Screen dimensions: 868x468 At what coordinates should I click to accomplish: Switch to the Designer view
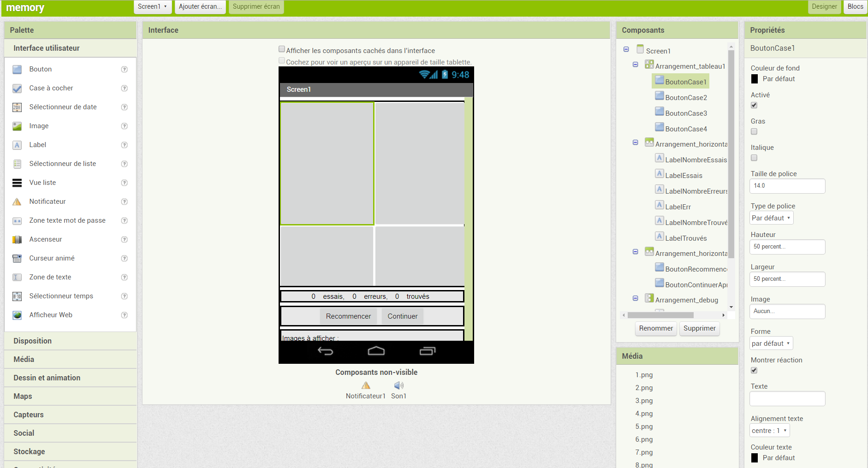click(x=824, y=7)
